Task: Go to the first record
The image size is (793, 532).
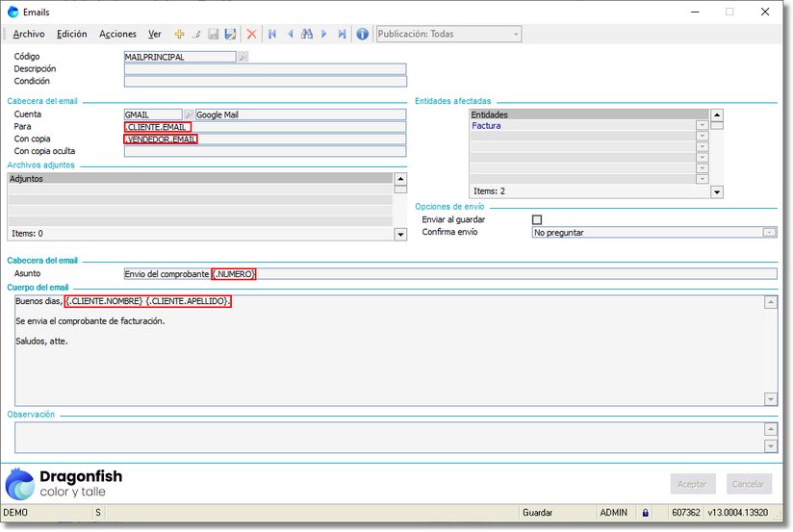Action: (x=272, y=34)
